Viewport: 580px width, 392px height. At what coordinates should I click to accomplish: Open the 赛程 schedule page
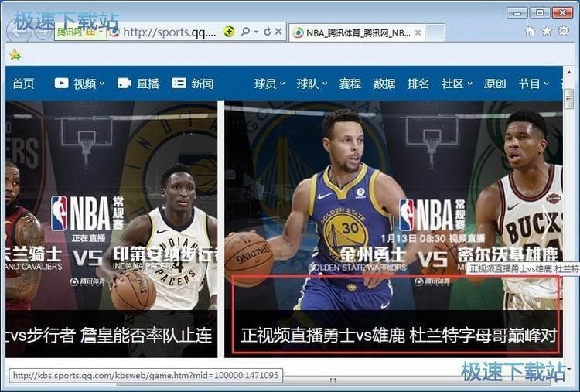[350, 84]
